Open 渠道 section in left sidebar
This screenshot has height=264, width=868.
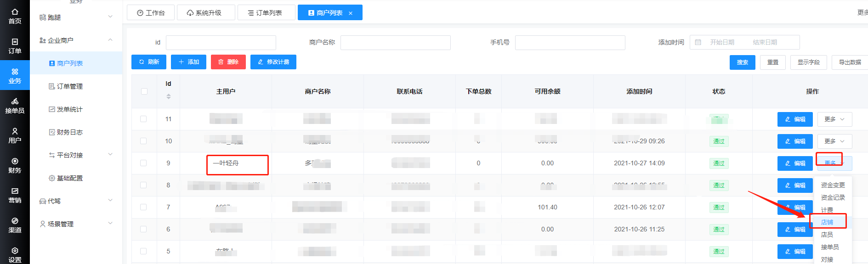[15, 225]
